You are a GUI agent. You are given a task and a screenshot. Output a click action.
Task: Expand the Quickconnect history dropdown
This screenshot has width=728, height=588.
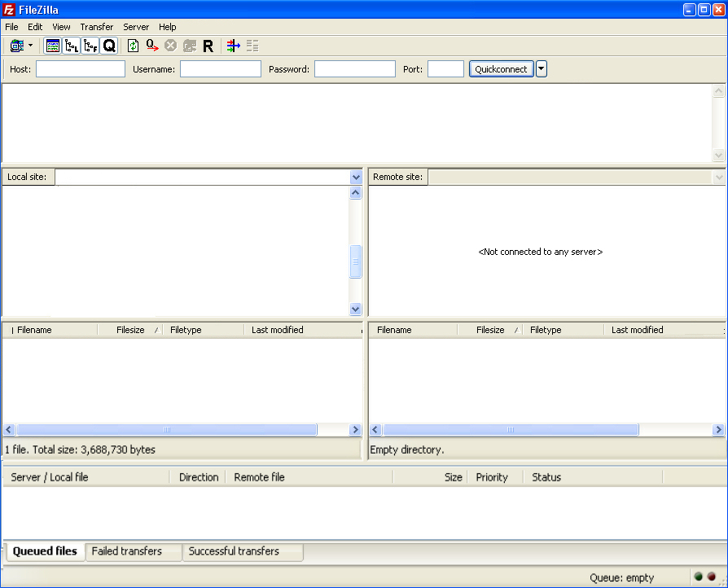(542, 69)
